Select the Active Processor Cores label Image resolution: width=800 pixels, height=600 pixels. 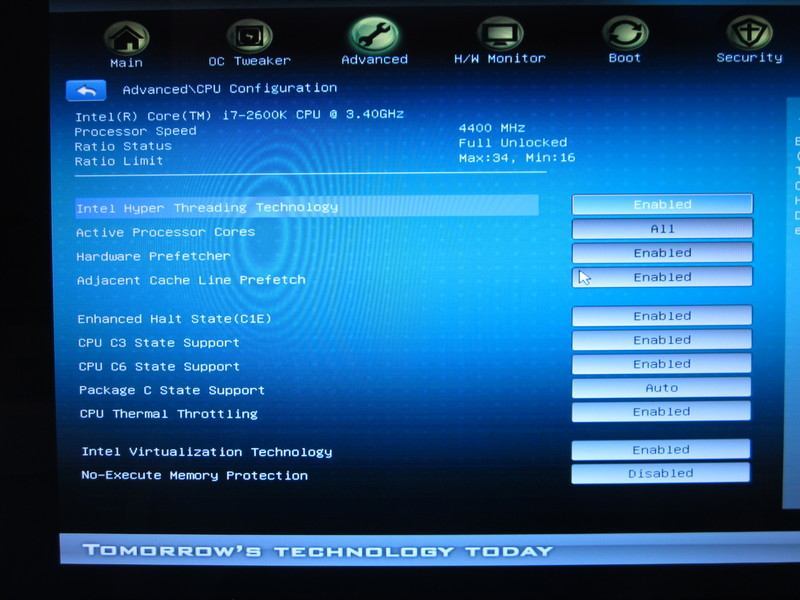[x=165, y=232]
